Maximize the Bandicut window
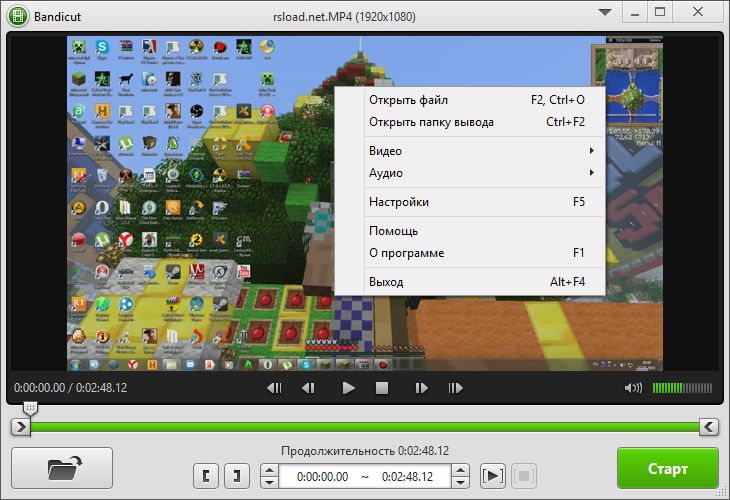Screen dimensions: 730x500 [x=660, y=13]
